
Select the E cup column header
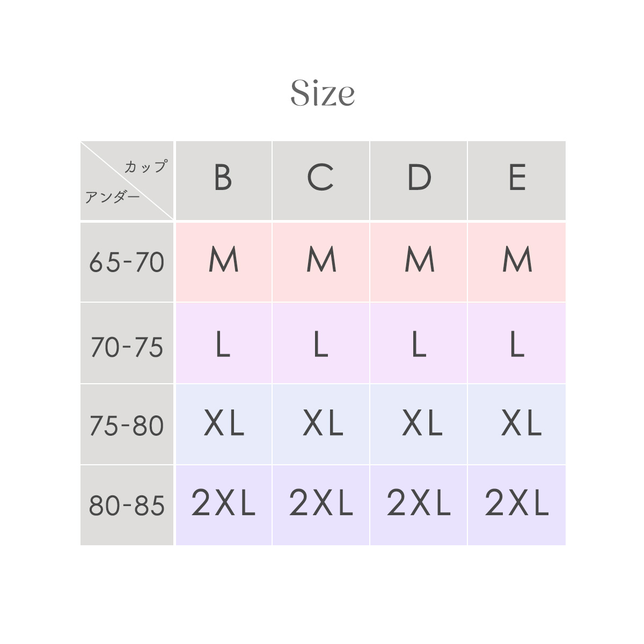tap(517, 180)
